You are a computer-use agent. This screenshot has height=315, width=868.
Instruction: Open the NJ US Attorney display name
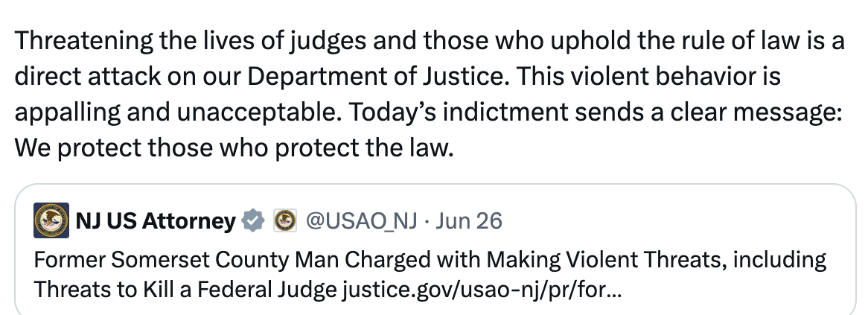(x=156, y=221)
